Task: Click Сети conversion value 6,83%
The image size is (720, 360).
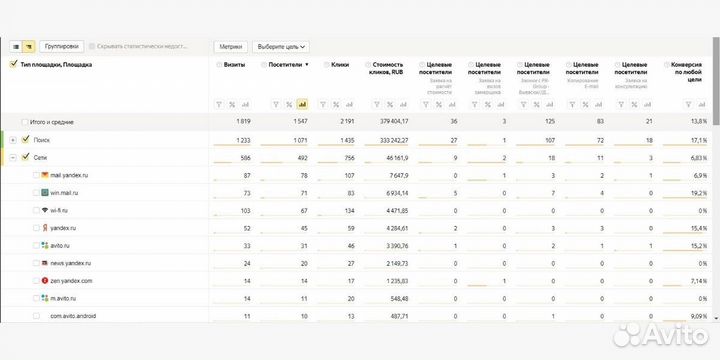Action: coord(698,158)
